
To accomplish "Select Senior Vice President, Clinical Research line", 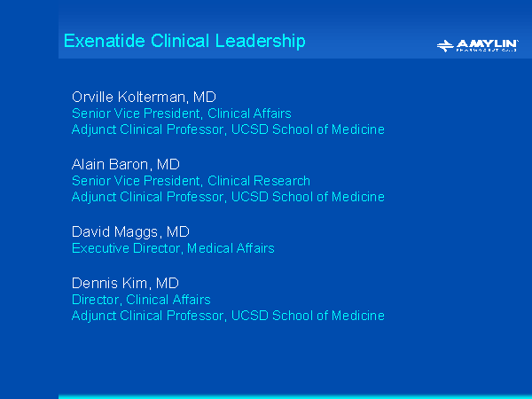I will click(x=191, y=181).
